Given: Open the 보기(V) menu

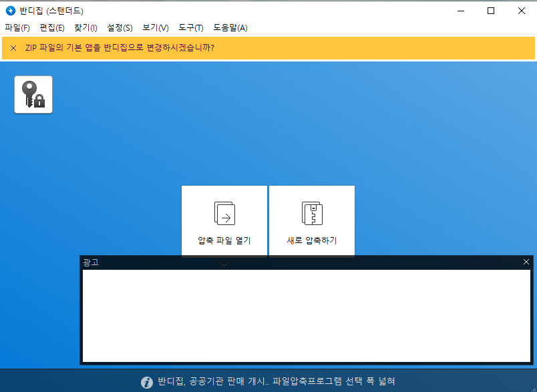Looking at the screenshot, I should tap(156, 28).
